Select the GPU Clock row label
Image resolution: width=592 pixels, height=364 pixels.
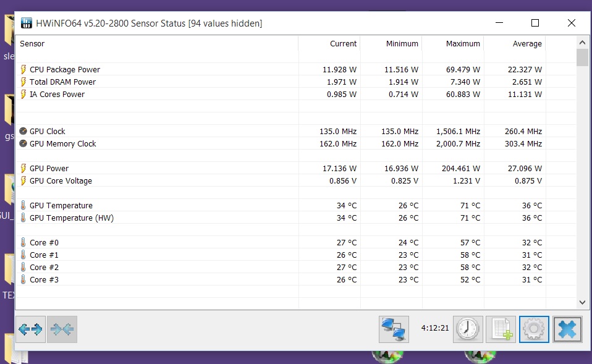[47, 132]
